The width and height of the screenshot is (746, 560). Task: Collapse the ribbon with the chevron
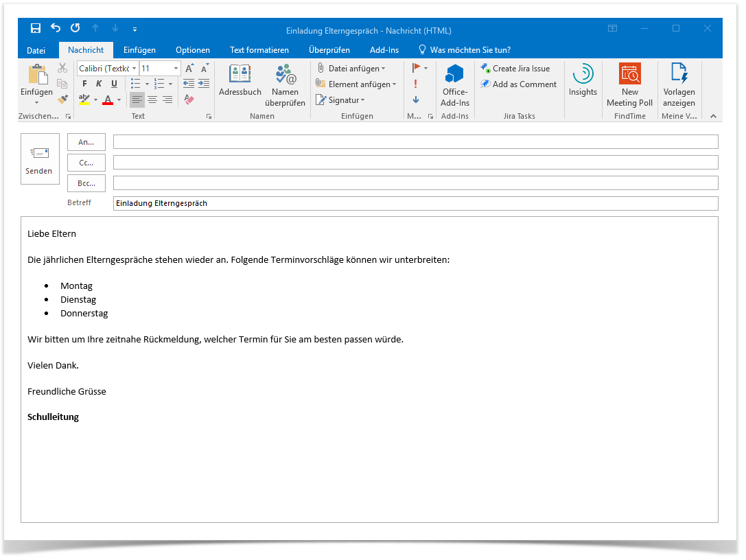pos(713,117)
